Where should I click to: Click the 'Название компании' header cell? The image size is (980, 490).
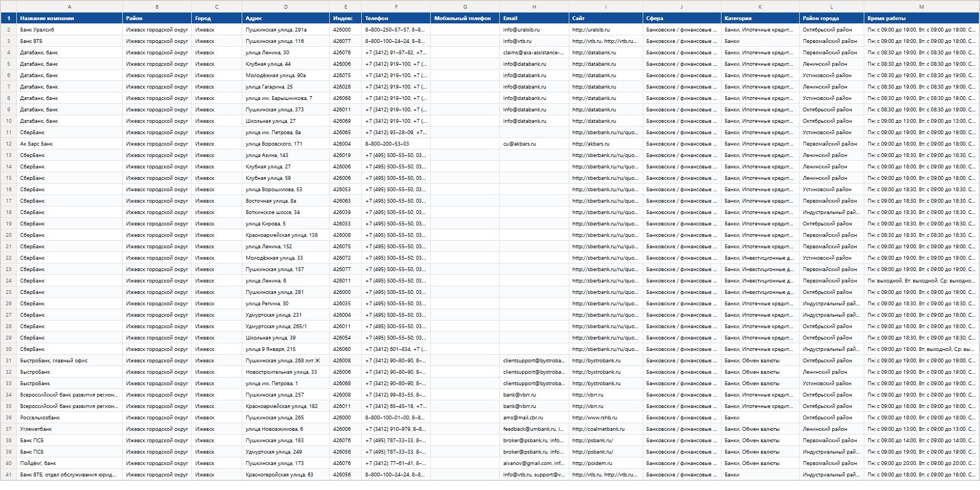point(70,18)
